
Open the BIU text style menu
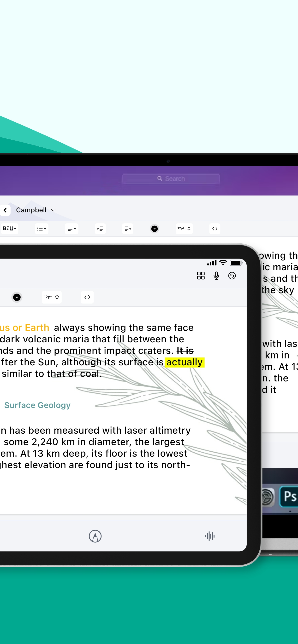point(9,229)
